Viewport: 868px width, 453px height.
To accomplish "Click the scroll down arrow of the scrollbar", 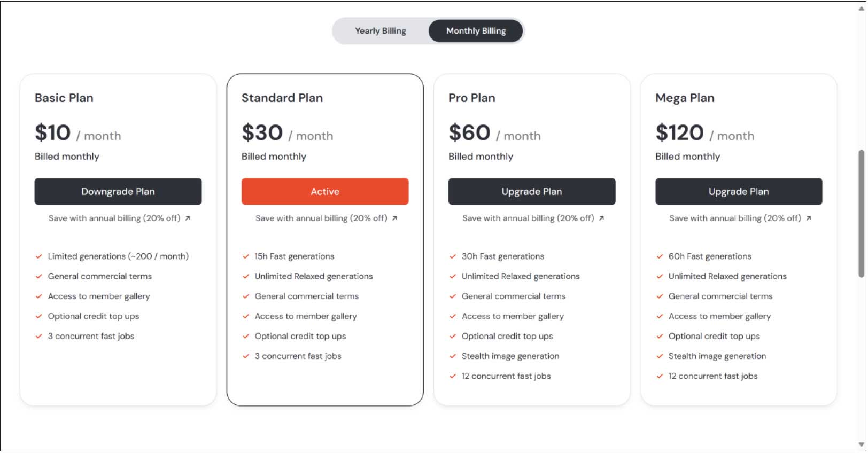I will click(x=861, y=444).
